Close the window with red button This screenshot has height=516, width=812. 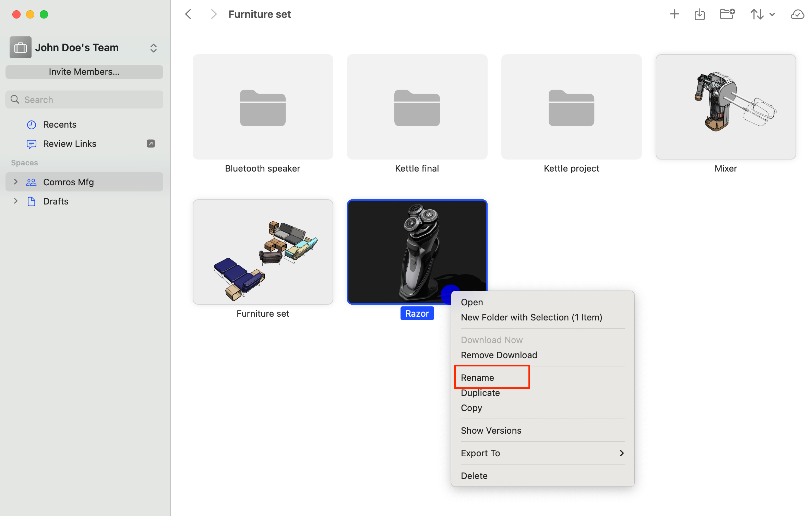tap(16, 14)
